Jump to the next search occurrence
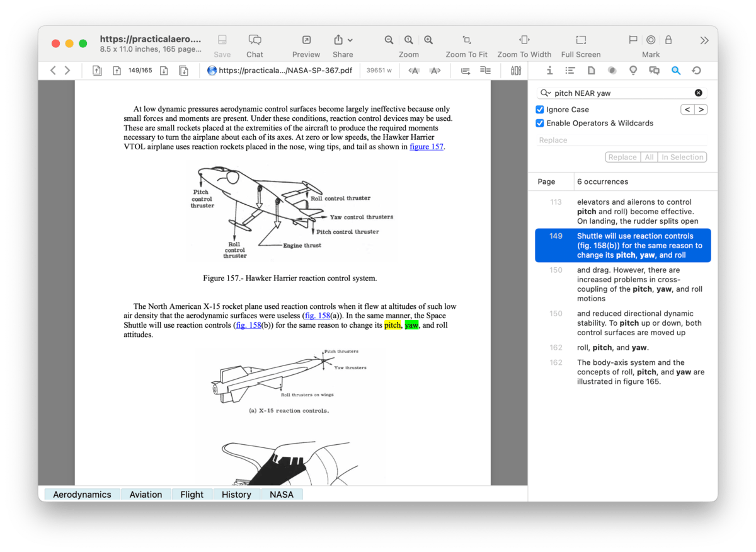Image resolution: width=756 pixels, height=552 pixels. [x=701, y=110]
